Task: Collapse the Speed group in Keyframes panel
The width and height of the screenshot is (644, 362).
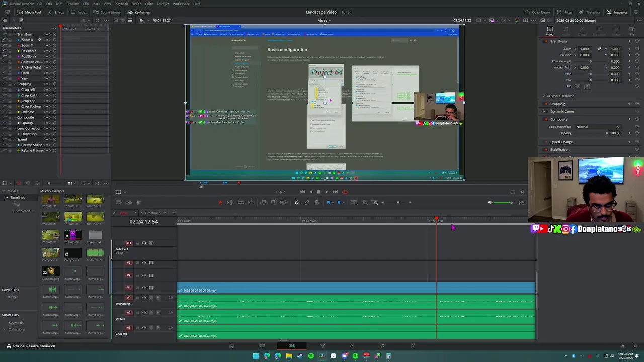Action: 15,139
